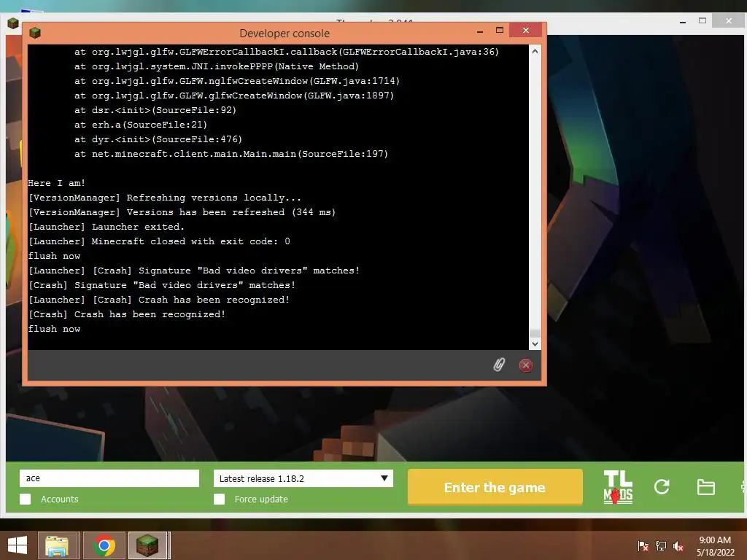Click the 'net.minecraft.client.main.Main.main' stack trace line
This screenshot has width=747, height=560.
pos(231,154)
